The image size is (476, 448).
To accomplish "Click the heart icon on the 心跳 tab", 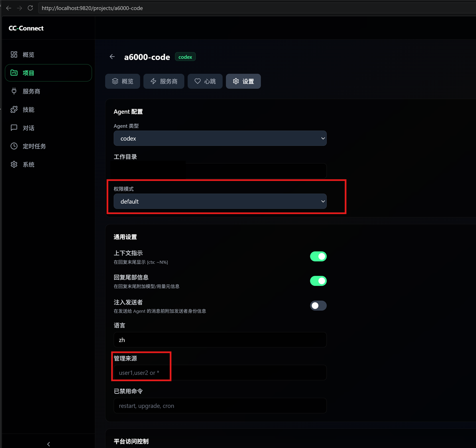I will (x=198, y=81).
